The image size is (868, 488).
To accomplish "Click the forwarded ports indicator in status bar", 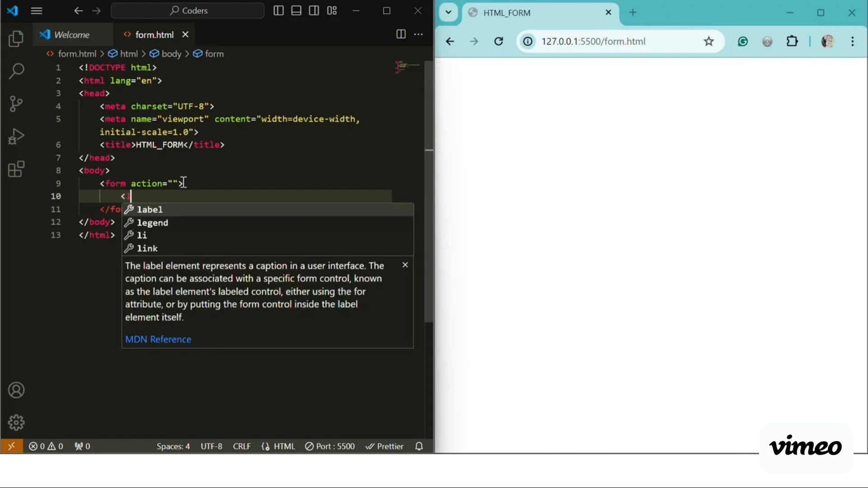I will point(82,446).
